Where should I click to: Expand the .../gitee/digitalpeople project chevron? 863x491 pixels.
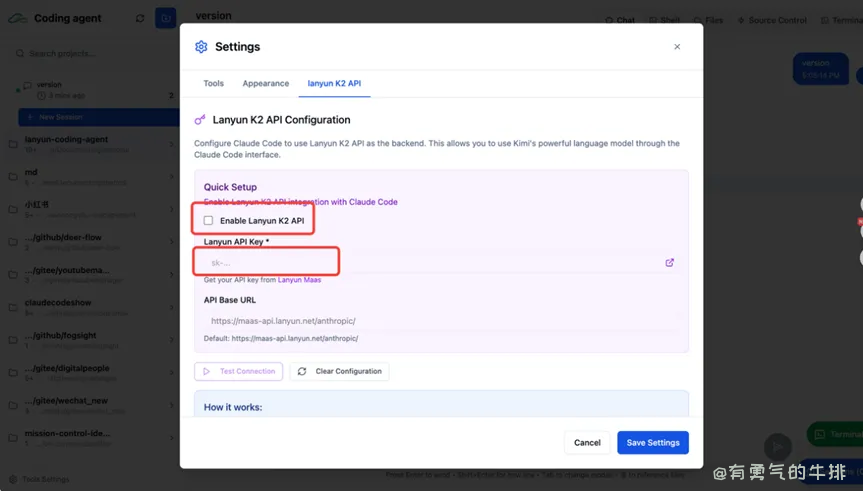click(172, 373)
